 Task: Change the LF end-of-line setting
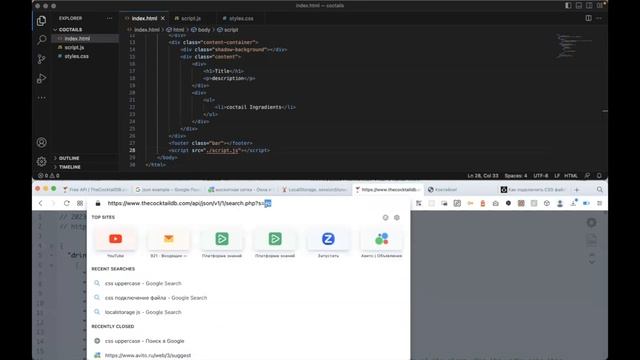557,176
